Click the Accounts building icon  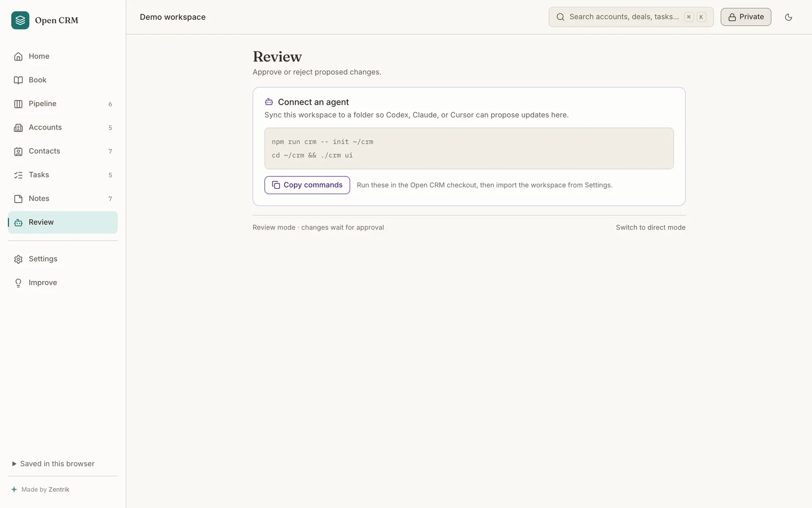(18, 128)
